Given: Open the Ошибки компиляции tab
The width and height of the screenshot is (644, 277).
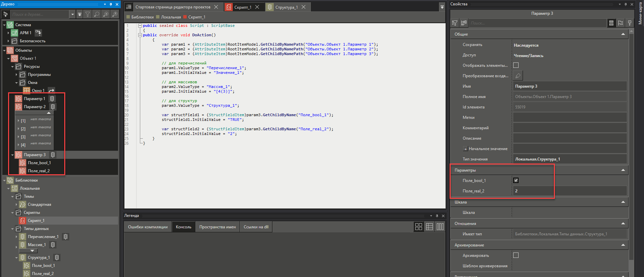Looking at the screenshot, I should click(148, 227).
